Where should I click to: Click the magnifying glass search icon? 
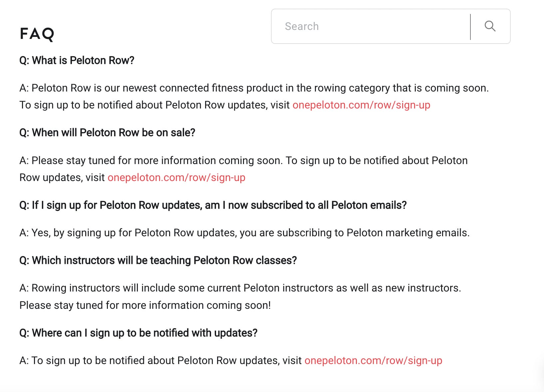pyautogui.click(x=490, y=26)
